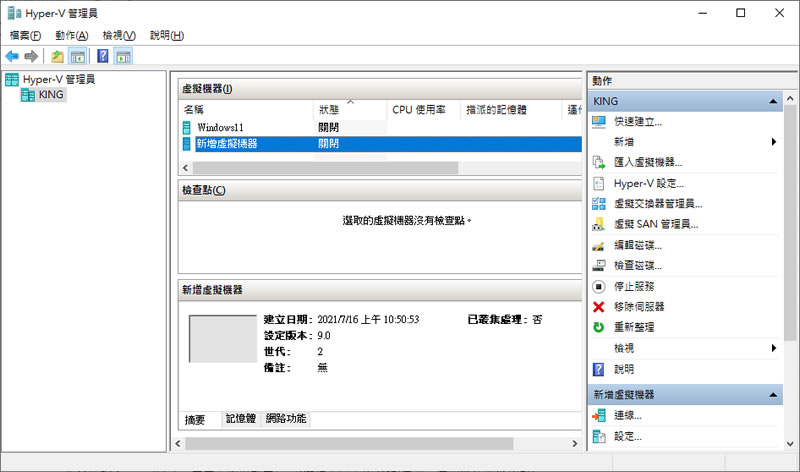800x472 pixels.
Task: Click the 新增虛擬機器 row VM icon
Action: 187,144
